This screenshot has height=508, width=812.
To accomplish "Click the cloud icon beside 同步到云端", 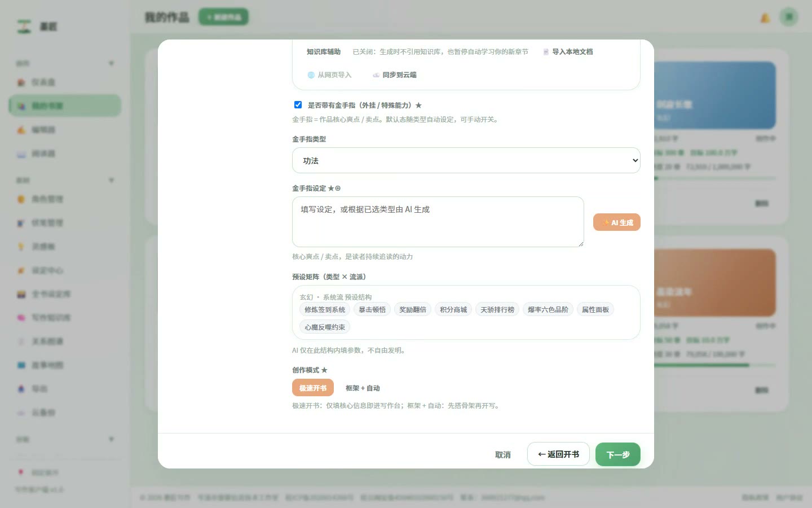I will (x=376, y=75).
